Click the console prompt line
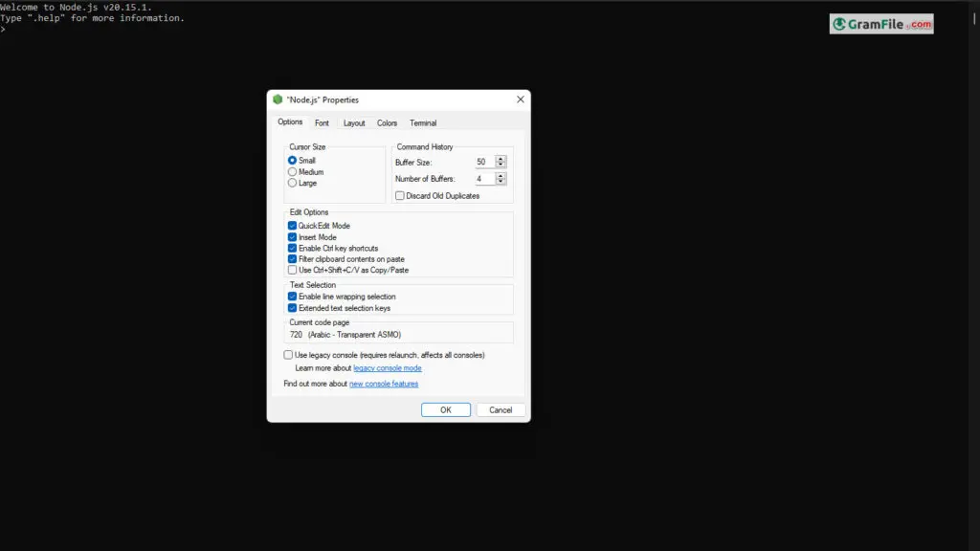 pos(3,30)
